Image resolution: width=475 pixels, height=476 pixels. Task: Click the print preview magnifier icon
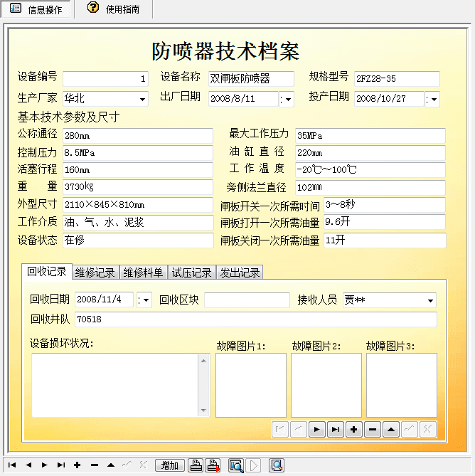click(236, 466)
